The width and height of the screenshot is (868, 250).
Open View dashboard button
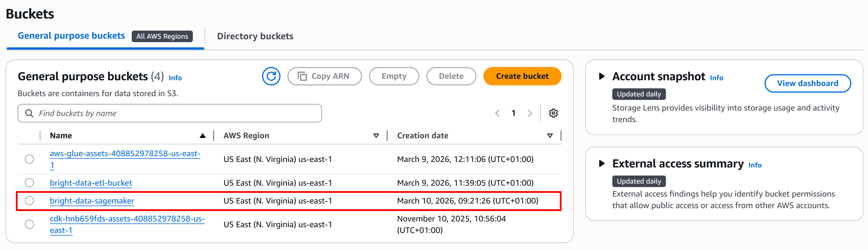click(808, 83)
